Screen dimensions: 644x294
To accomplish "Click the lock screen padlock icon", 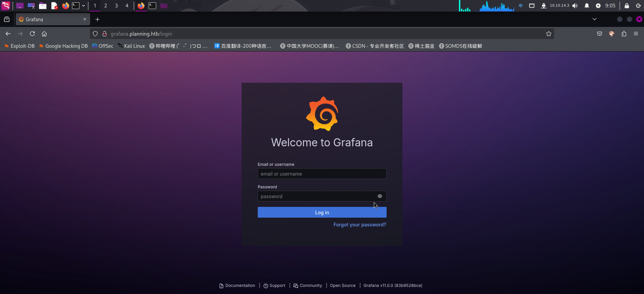I will click(x=627, y=6).
